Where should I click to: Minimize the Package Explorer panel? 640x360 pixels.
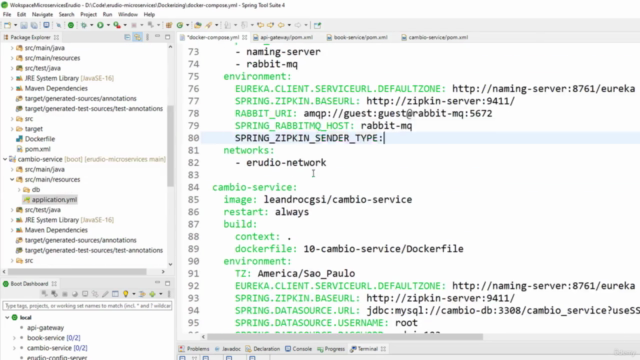[158, 37]
